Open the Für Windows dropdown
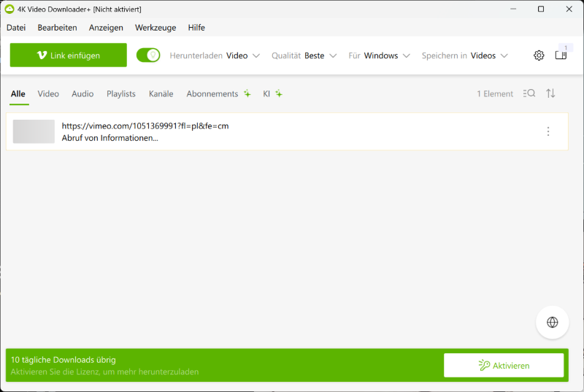 [x=379, y=55]
